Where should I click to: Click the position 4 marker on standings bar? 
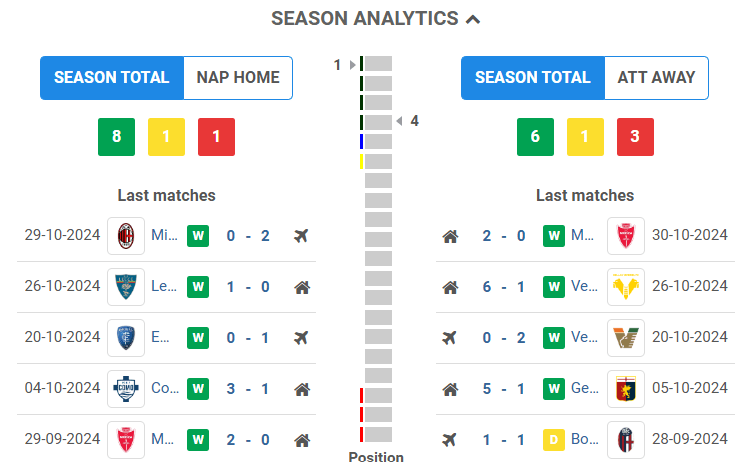378,122
